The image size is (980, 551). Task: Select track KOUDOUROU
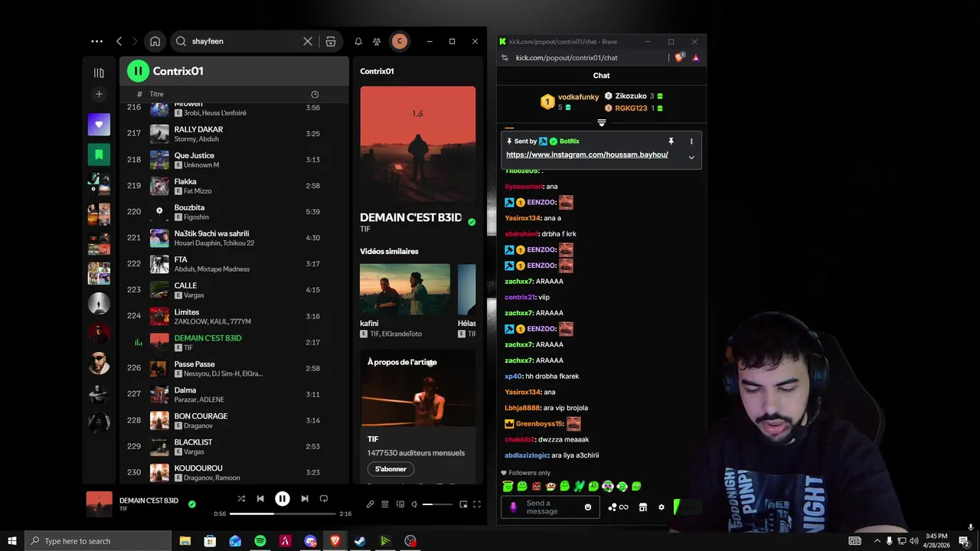pos(234,472)
